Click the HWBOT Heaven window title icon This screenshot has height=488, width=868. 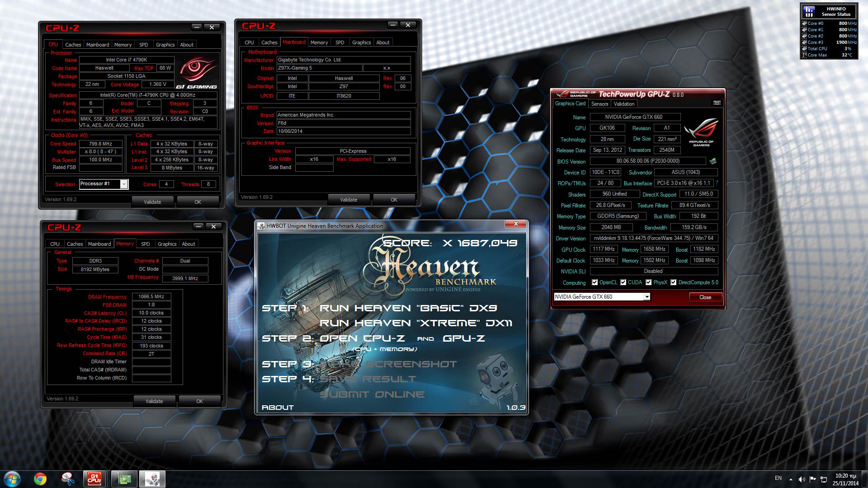click(261, 226)
